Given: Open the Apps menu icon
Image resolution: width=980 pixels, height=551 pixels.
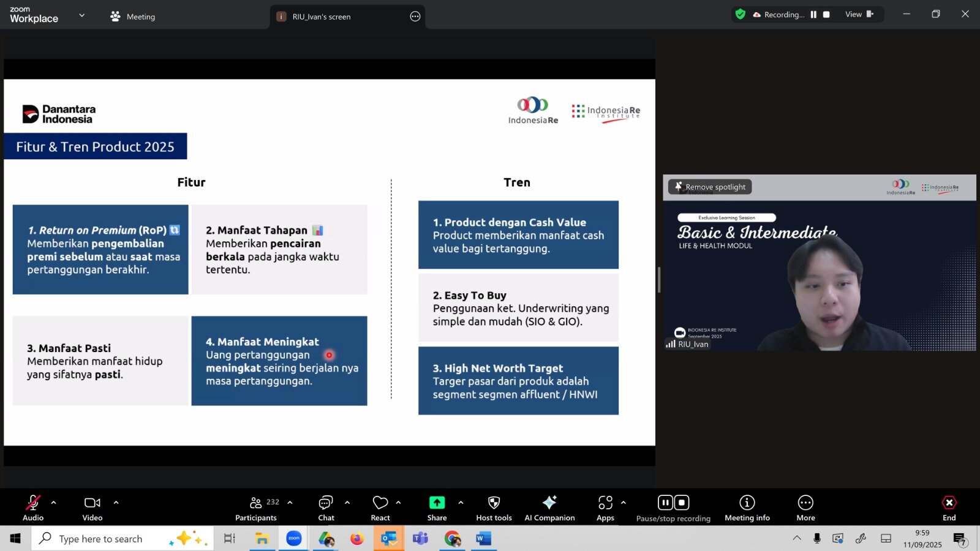Looking at the screenshot, I should coord(605,508).
